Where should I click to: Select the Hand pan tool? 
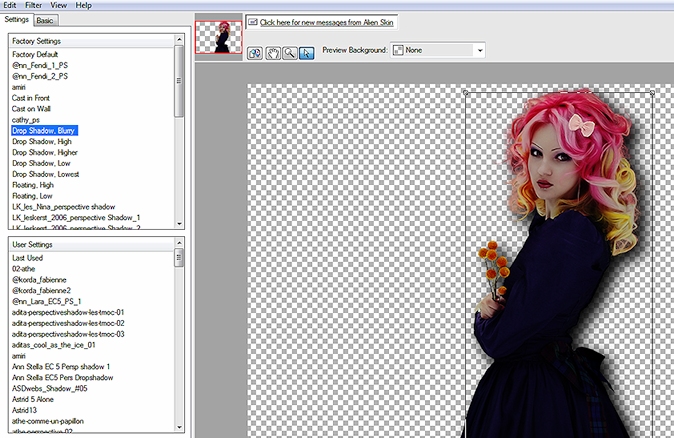point(273,53)
